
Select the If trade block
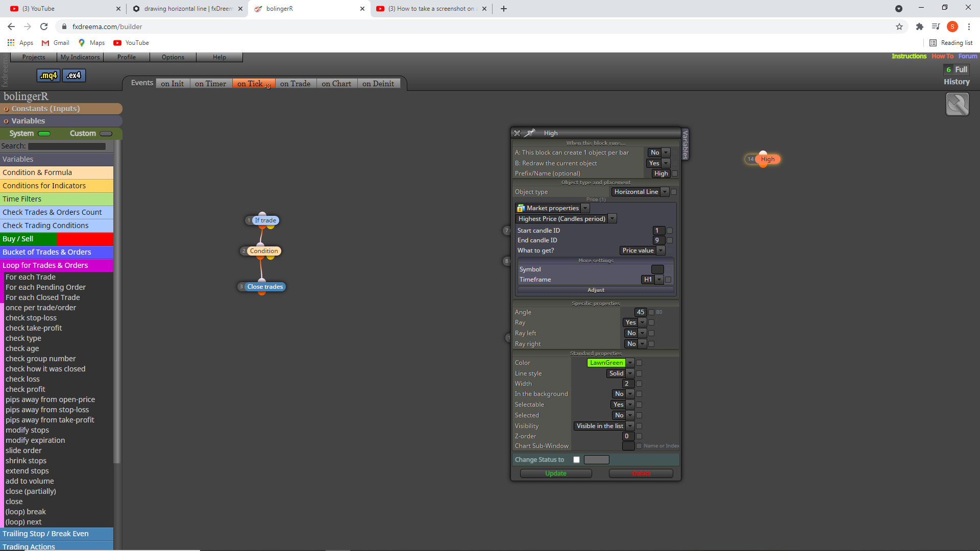(265, 220)
